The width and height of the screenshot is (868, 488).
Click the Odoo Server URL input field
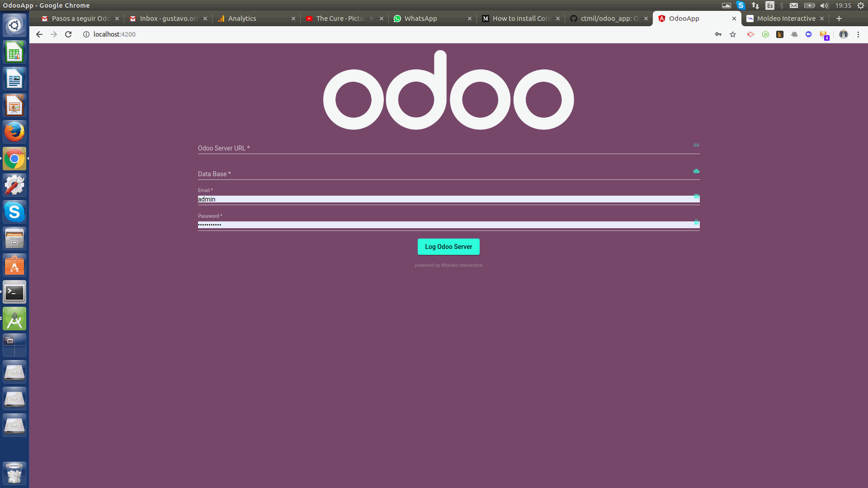pyautogui.click(x=448, y=148)
